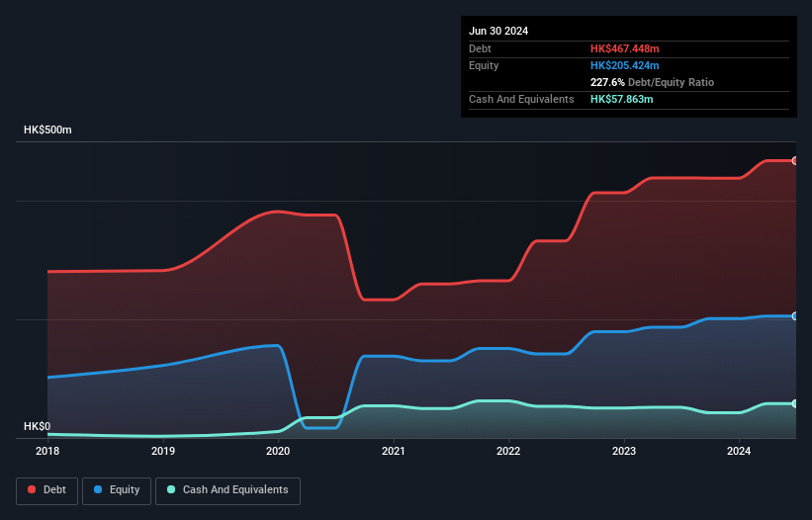The height and width of the screenshot is (520, 812).
Task: Click the 2021 x-axis label
Action: [394, 451]
